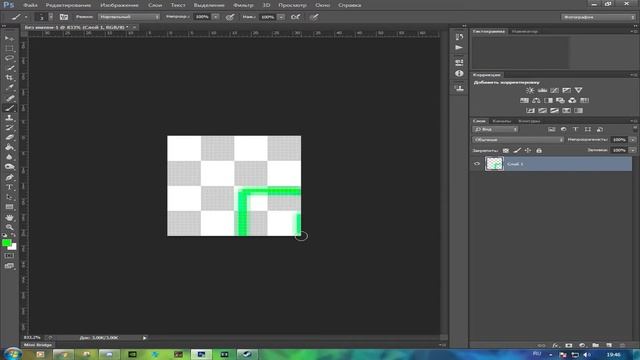Image resolution: width=640 pixels, height=360 pixels.
Task: Open the collapsed History panel icon
Action: pyautogui.click(x=459, y=37)
